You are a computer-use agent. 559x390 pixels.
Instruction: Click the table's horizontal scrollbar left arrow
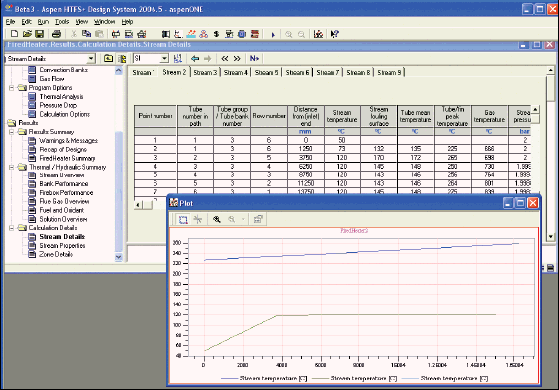[138, 205]
